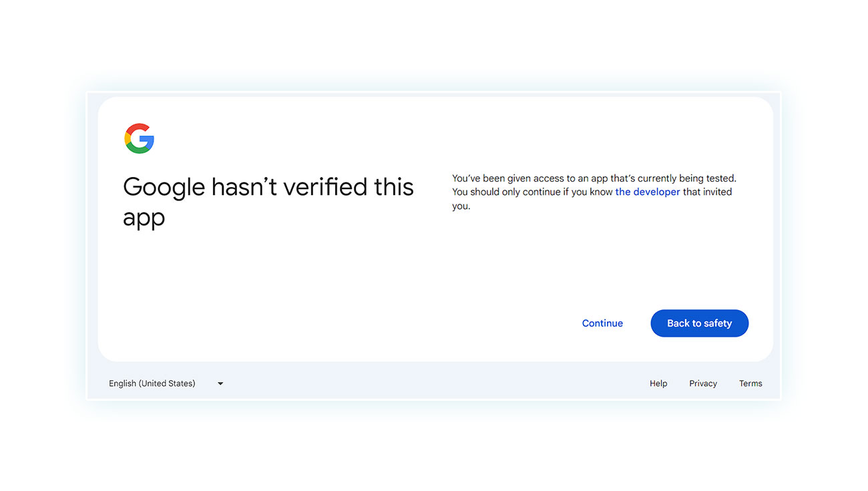
Task: Open the English (United States) language dropdown
Action: coord(166,383)
